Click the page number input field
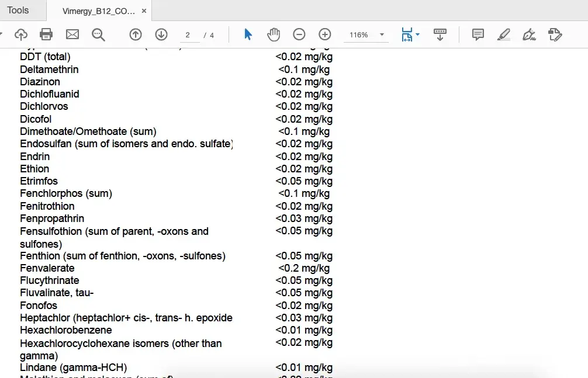This screenshot has width=588, height=378. pos(188,35)
